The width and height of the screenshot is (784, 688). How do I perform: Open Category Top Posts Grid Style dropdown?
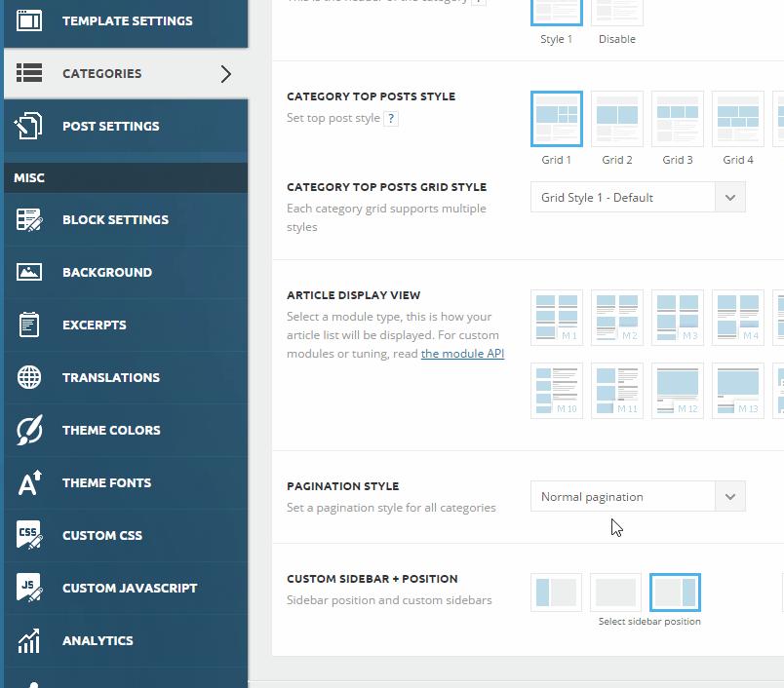638,198
